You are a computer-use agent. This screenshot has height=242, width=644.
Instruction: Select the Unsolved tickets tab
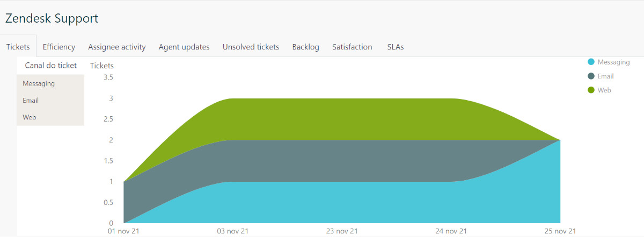tap(251, 47)
